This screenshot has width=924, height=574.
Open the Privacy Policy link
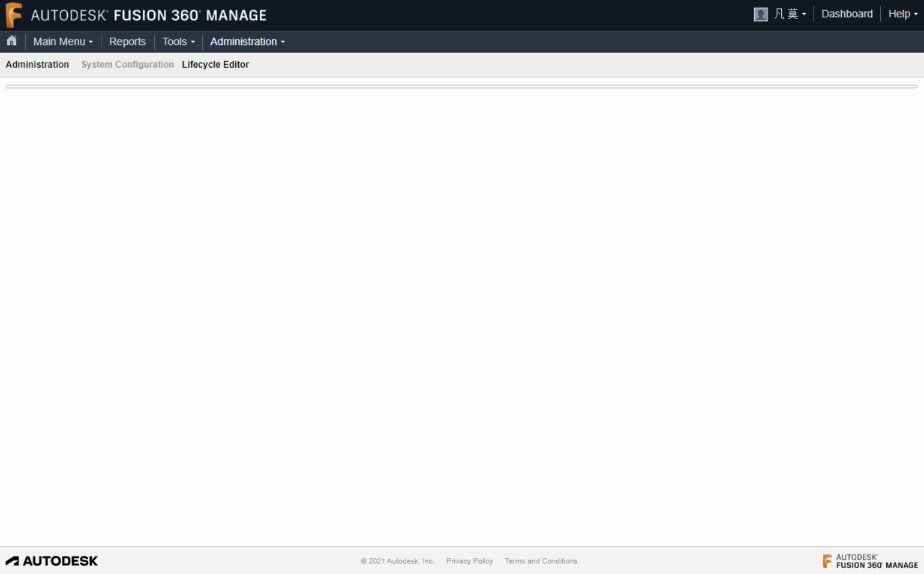(469, 561)
